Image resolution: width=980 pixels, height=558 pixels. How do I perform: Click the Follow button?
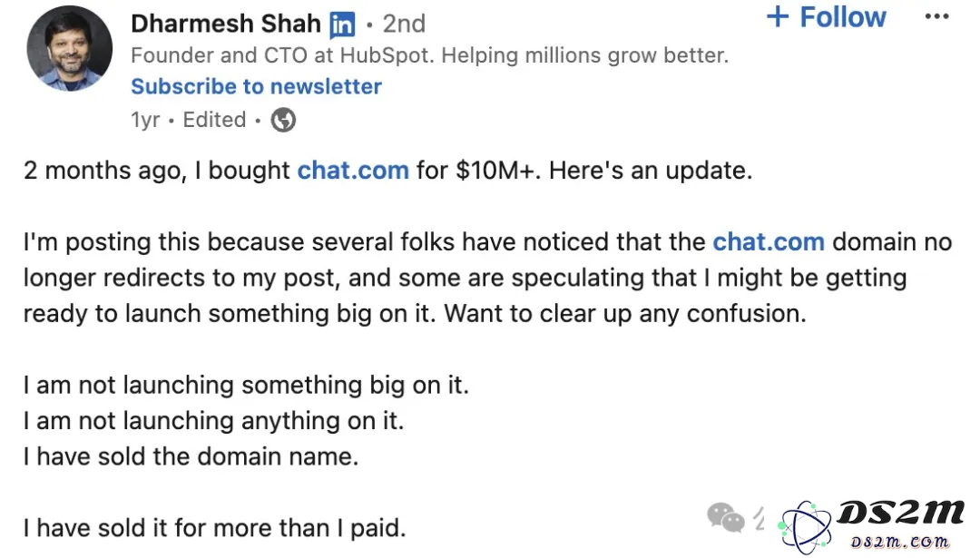click(827, 17)
